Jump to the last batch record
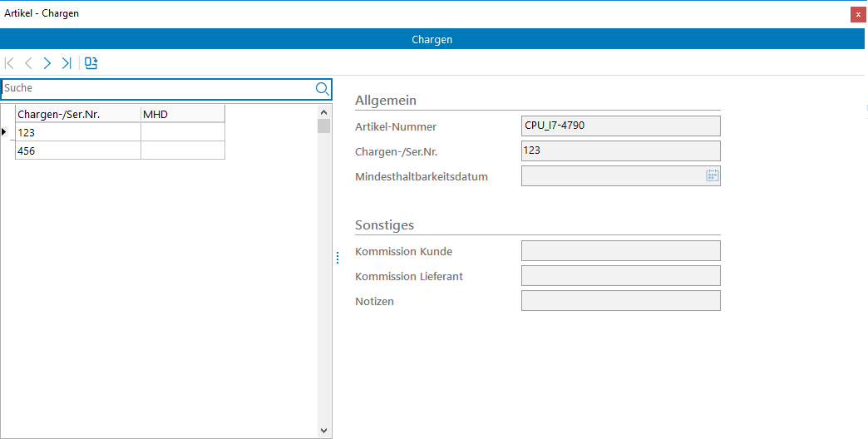The height and width of the screenshot is (439, 868). [67, 63]
